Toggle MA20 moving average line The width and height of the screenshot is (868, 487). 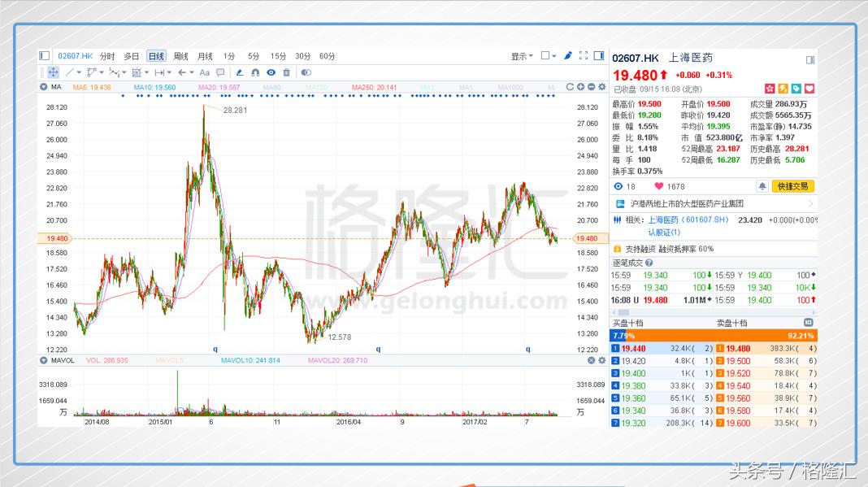click(219, 87)
